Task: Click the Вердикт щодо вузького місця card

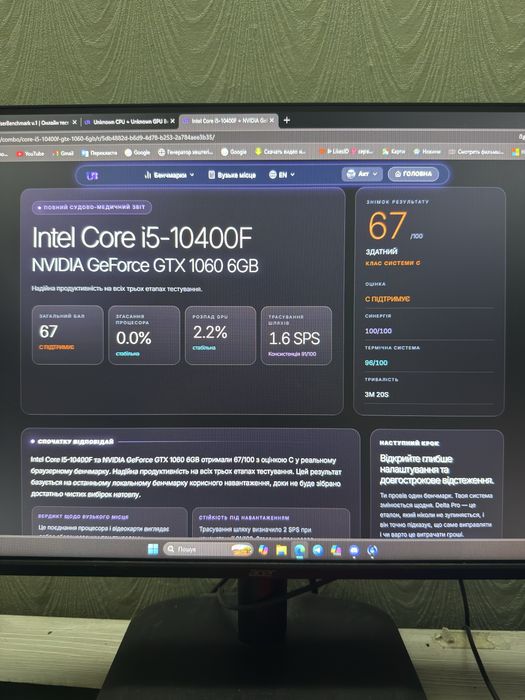Action: pos(109,521)
